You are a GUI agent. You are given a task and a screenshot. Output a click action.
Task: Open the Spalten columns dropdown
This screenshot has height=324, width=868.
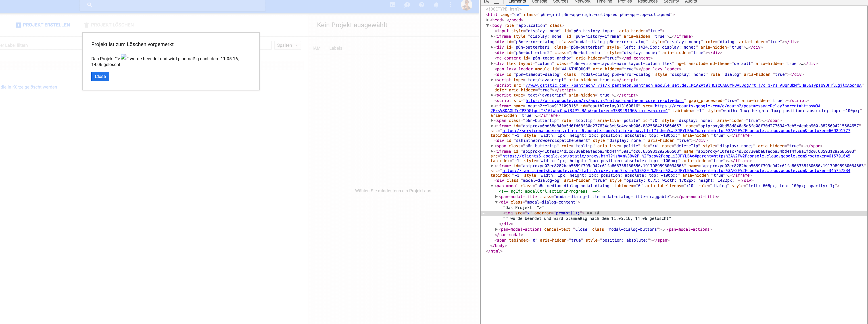287,45
